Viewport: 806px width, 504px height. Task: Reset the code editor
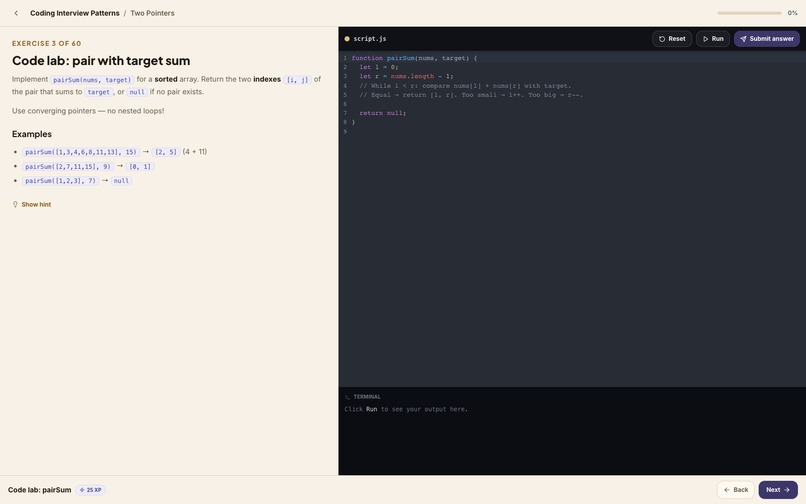(672, 39)
